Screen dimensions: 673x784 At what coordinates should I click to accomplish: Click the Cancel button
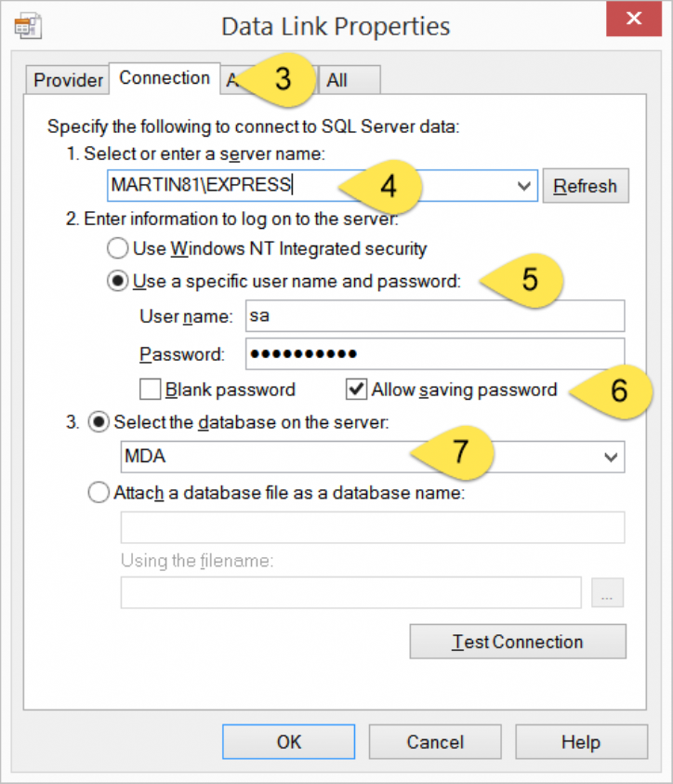(x=435, y=741)
